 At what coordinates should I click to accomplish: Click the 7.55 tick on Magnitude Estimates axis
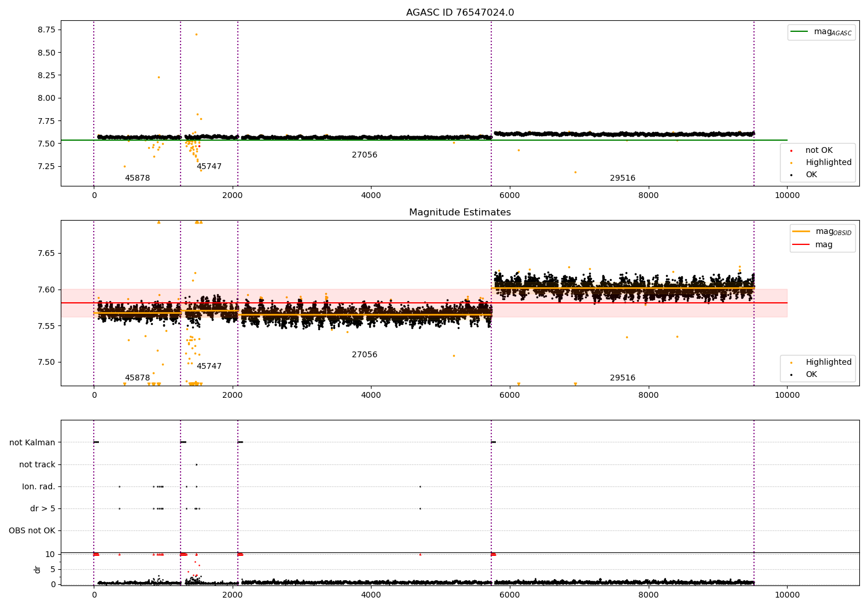point(46,326)
